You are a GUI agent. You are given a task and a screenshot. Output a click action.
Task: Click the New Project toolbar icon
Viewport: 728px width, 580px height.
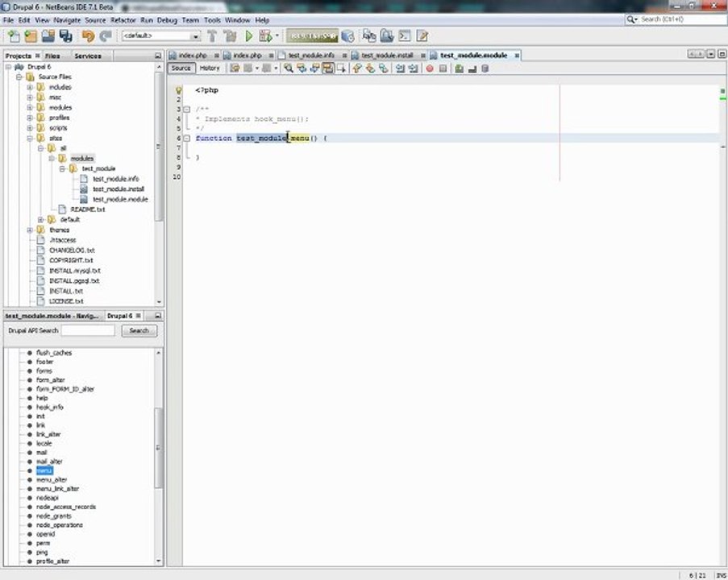click(x=31, y=35)
